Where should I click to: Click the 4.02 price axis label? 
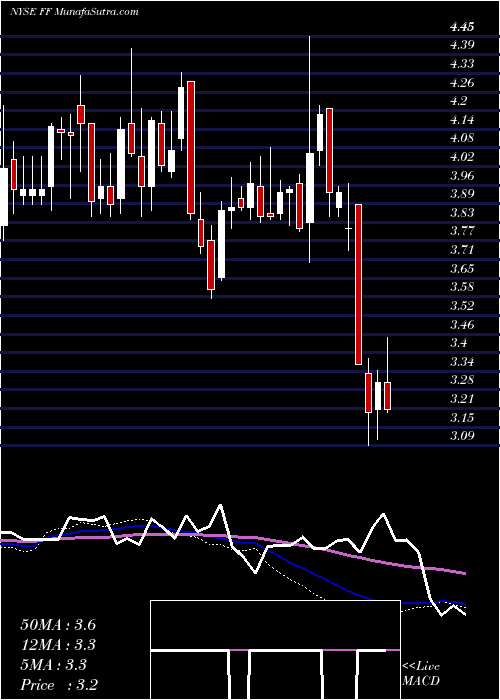[x=462, y=157]
